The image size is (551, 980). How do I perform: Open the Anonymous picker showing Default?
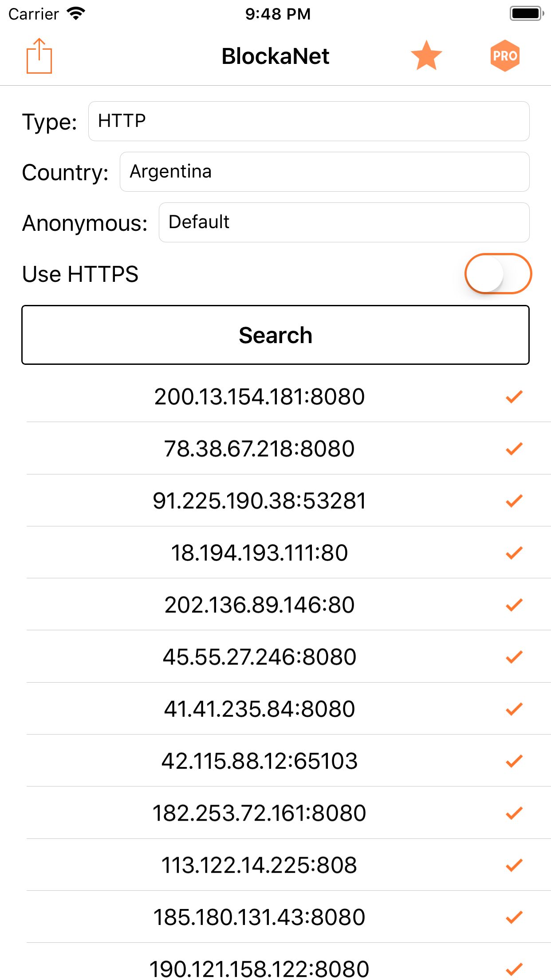(x=344, y=222)
